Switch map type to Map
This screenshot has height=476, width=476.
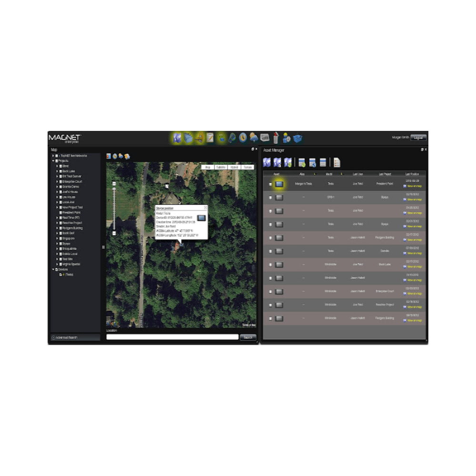coord(208,167)
